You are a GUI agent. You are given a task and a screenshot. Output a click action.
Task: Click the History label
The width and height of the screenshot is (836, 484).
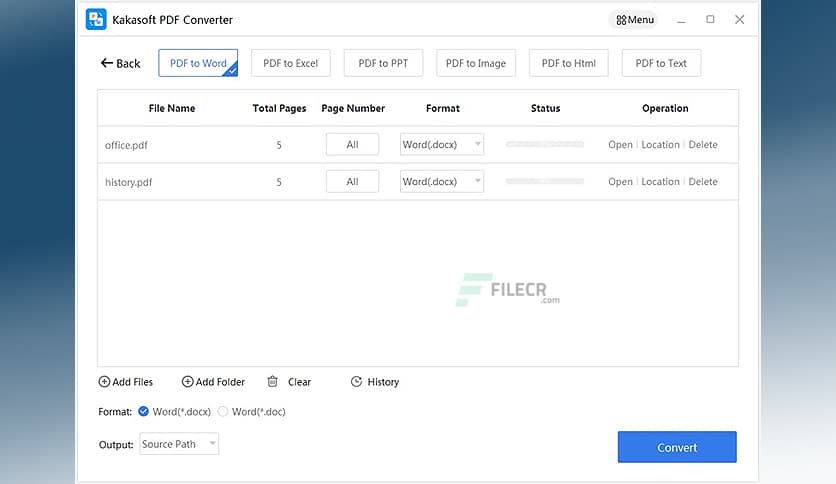tap(383, 382)
